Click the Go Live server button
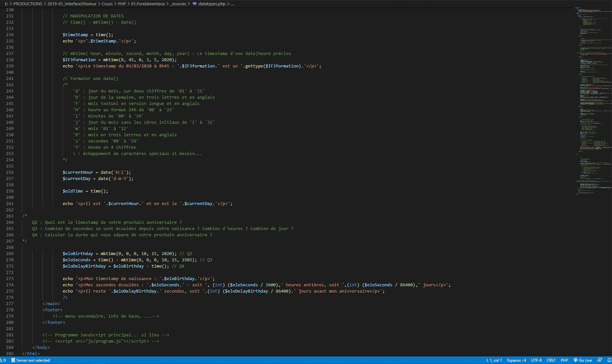 (583, 360)
